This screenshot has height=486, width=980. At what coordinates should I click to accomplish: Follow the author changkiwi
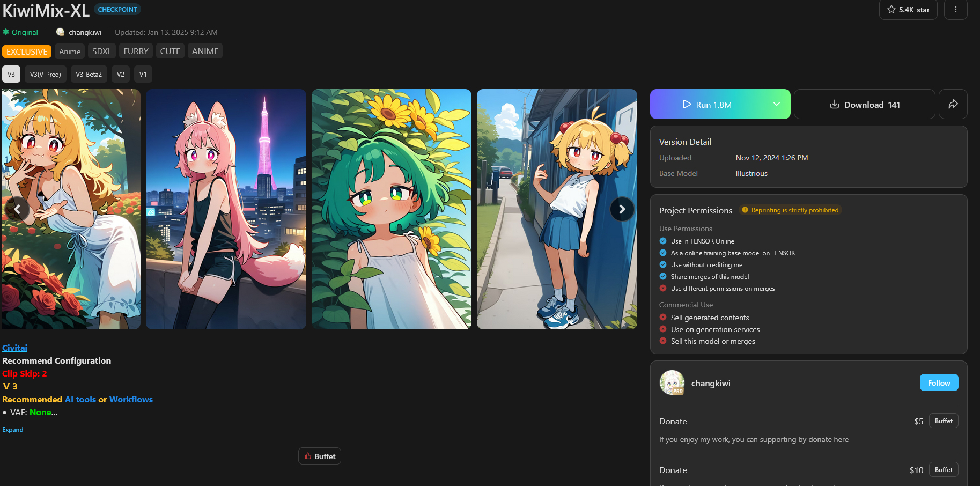[938, 383]
